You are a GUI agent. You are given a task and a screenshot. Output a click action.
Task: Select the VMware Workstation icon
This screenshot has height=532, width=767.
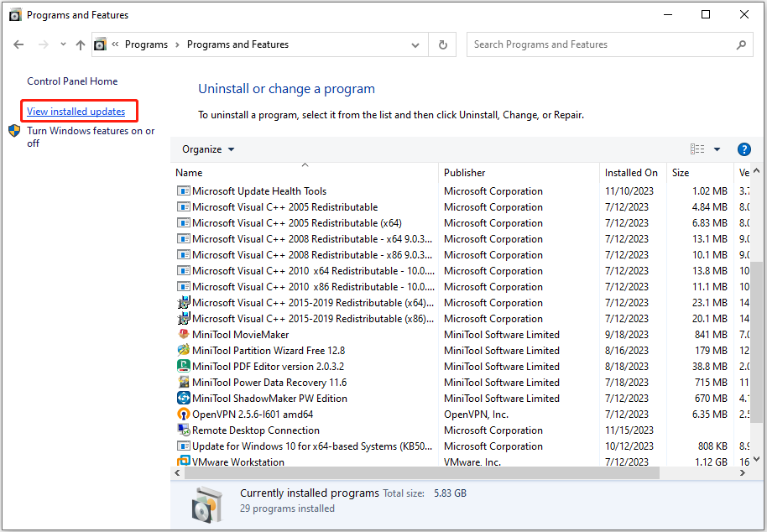(184, 462)
